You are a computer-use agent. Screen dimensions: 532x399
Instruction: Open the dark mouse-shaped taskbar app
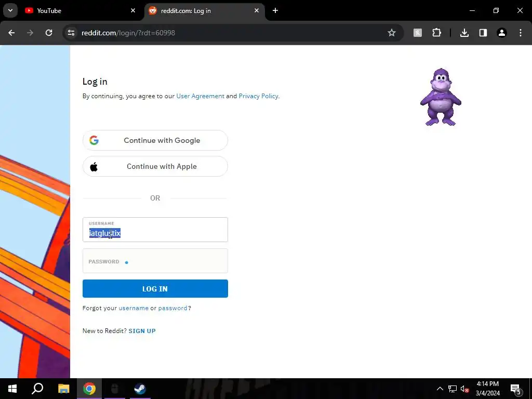pos(115,389)
